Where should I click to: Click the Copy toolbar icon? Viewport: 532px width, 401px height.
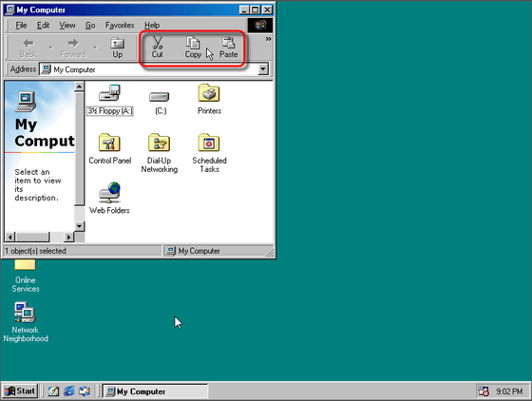[193, 43]
